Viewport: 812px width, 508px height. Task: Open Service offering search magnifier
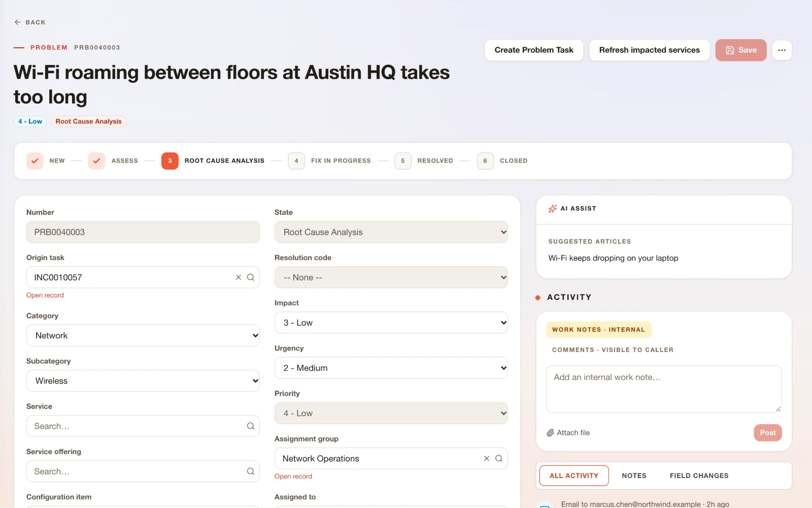(x=251, y=471)
